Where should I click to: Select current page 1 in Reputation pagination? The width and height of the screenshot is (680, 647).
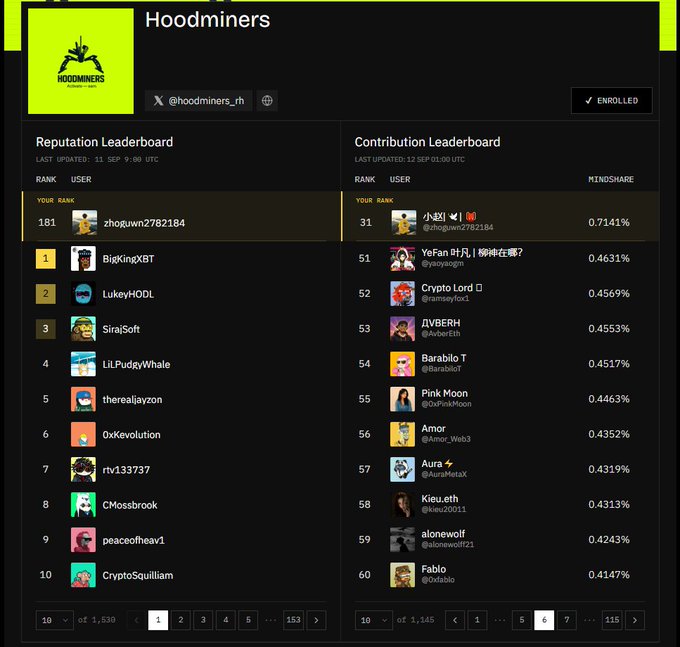pyautogui.click(x=158, y=620)
